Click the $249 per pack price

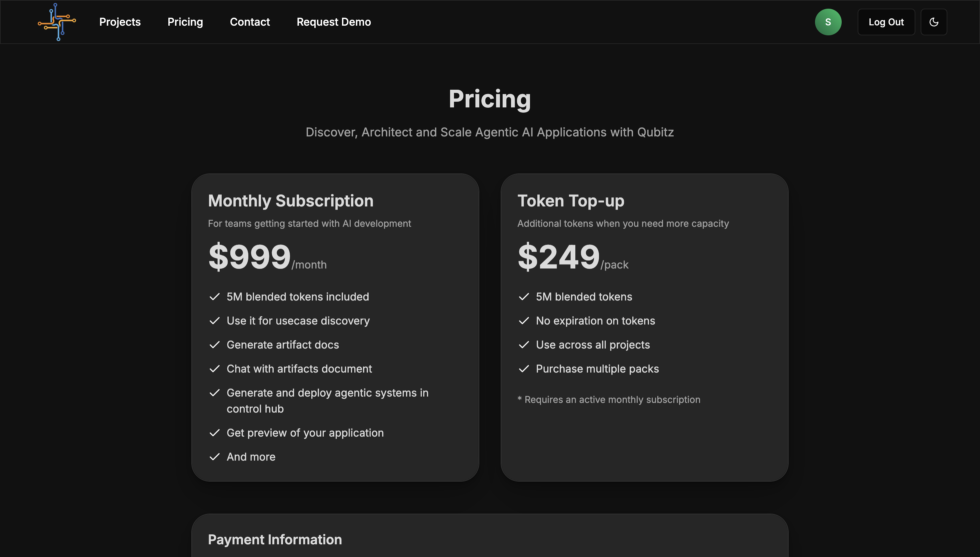pos(558,257)
